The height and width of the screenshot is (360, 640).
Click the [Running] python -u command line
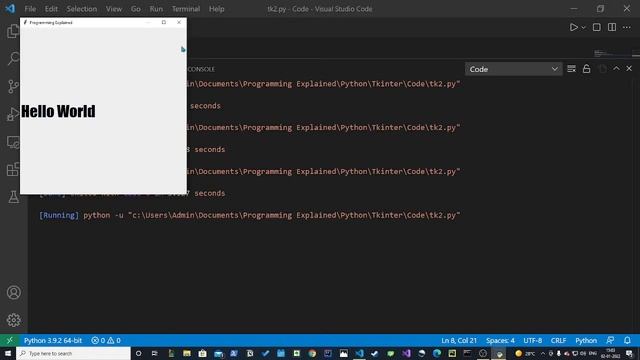point(249,215)
